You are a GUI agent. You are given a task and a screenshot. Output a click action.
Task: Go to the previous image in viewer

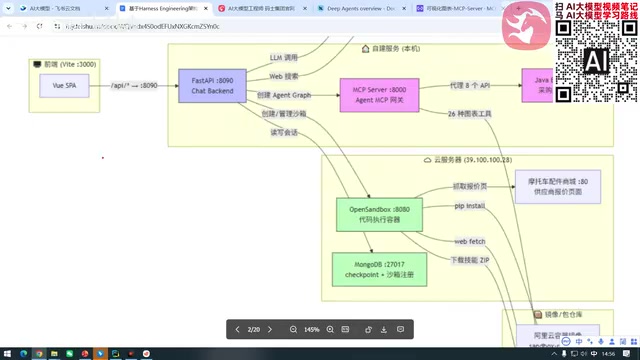pos(237,329)
